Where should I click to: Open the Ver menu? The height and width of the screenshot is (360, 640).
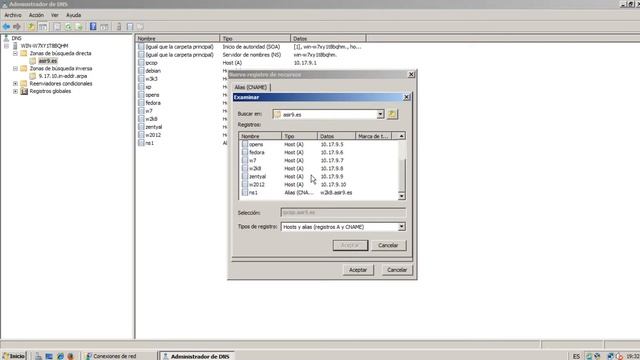(x=55, y=15)
